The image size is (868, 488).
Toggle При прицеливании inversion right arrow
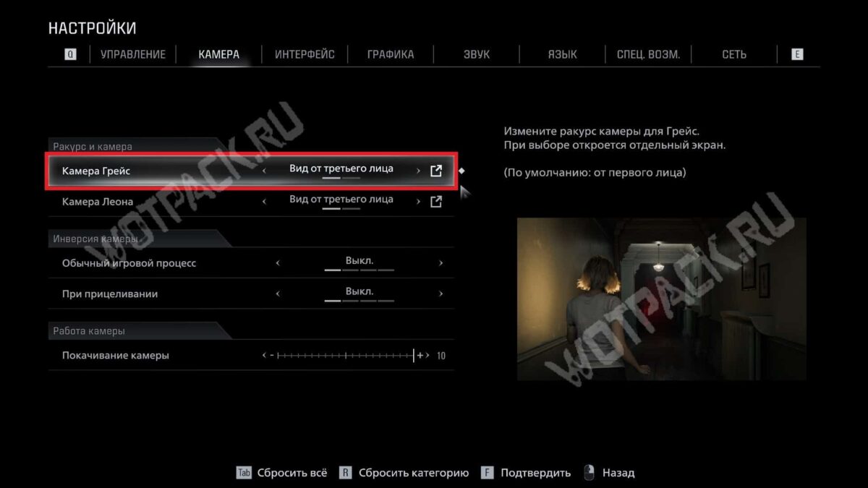pos(441,294)
